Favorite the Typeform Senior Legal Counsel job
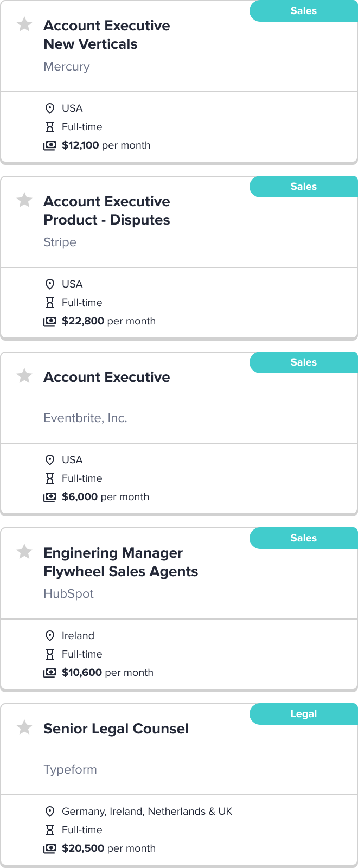This screenshot has width=358, height=868. (24, 727)
